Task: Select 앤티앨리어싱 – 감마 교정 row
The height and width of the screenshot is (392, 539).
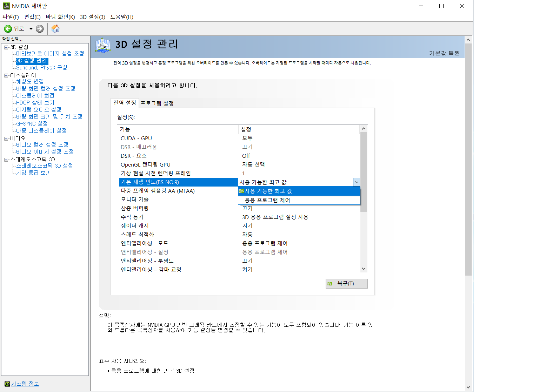Action: tap(239, 269)
